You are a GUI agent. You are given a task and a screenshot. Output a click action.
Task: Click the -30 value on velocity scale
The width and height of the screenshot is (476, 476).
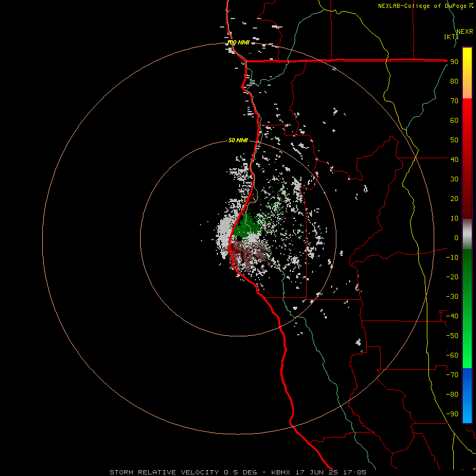(x=452, y=297)
